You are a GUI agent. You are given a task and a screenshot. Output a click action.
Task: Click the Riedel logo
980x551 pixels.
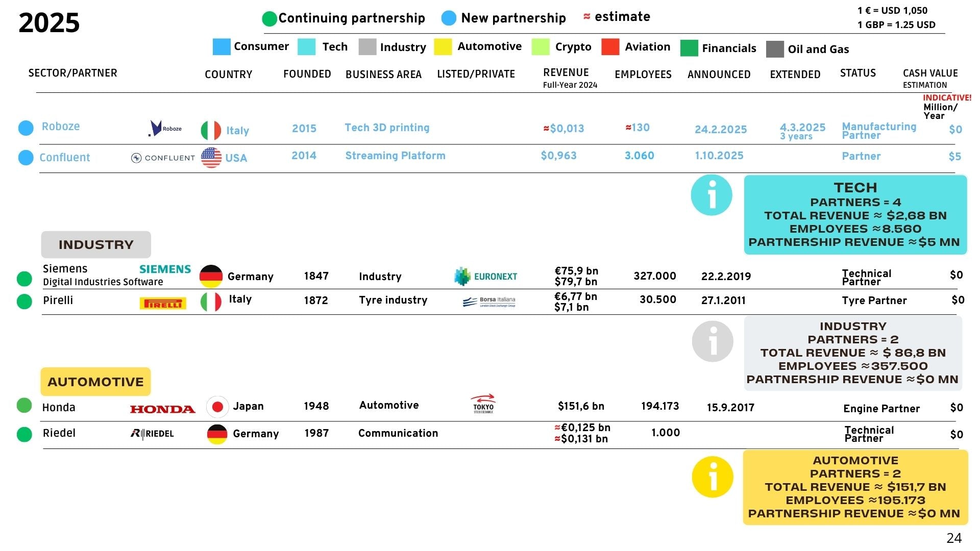[x=152, y=434]
